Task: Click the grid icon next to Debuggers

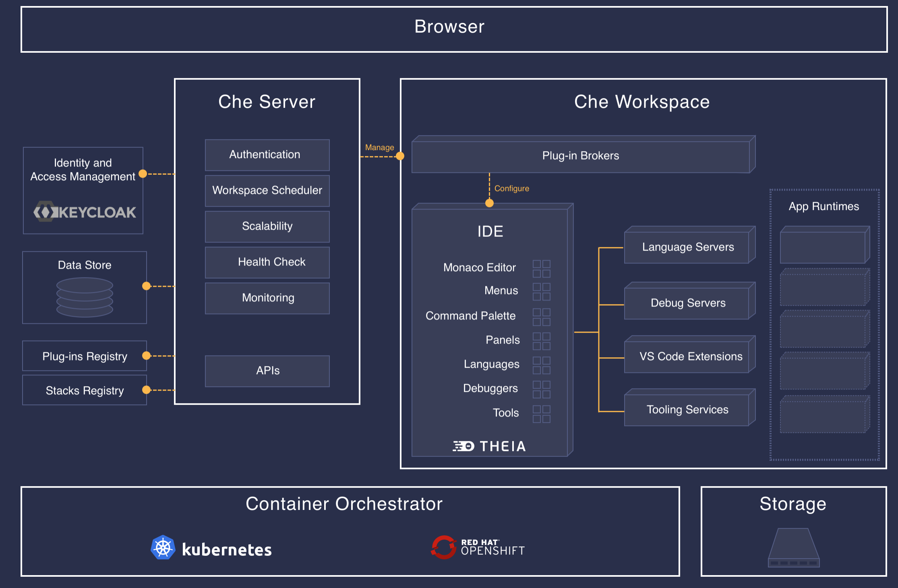Action: click(x=541, y=389)
